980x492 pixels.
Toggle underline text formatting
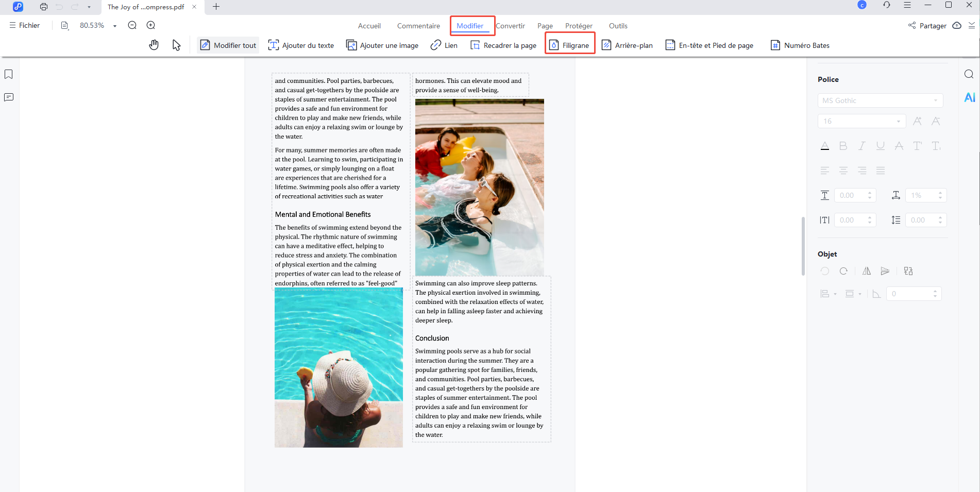coord(880,146)
